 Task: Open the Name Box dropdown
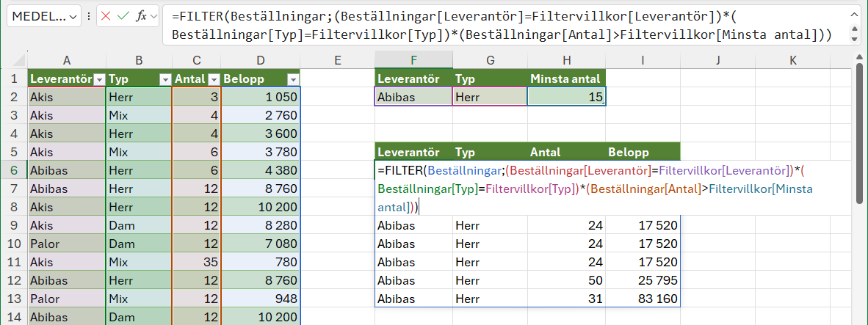pyautogui.click(x=74, y=17)
